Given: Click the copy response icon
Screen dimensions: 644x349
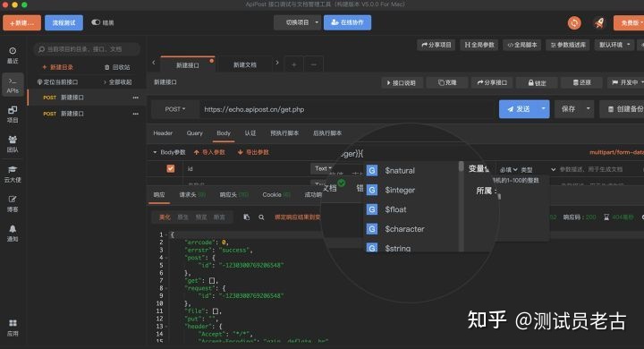Looking at the screenshot, I should (247, 217).
